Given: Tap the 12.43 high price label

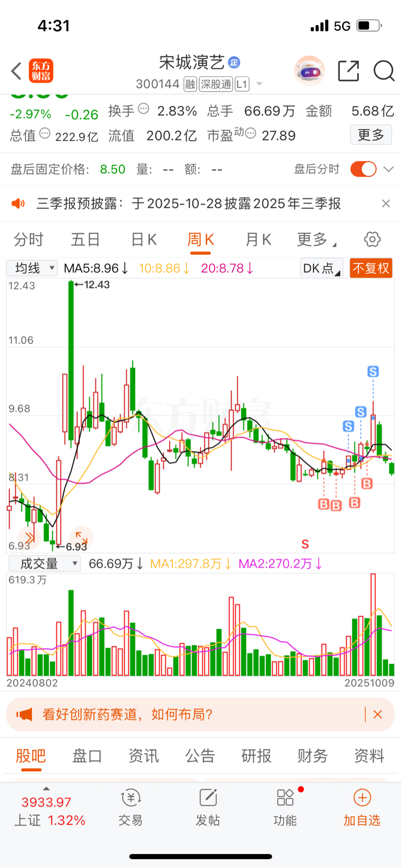Looking at the screenshot, I should pyautogui.click(x=96, y=284).
